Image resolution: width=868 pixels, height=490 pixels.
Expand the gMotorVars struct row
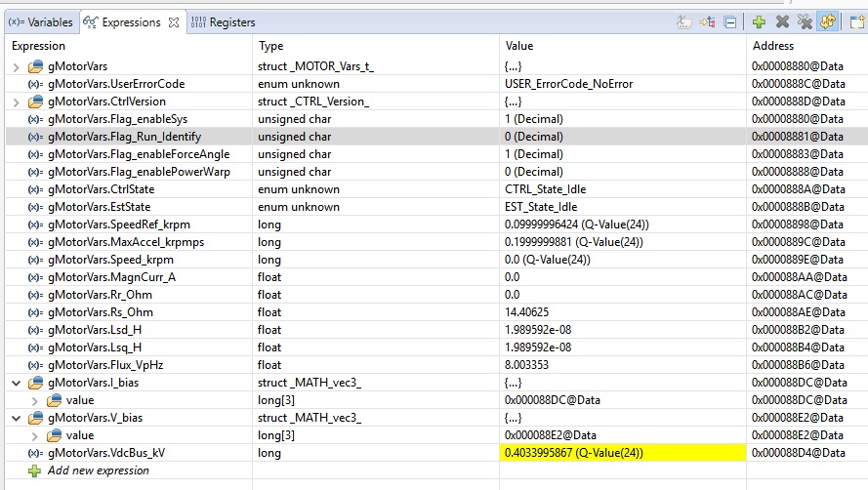[x=16, y=66]
